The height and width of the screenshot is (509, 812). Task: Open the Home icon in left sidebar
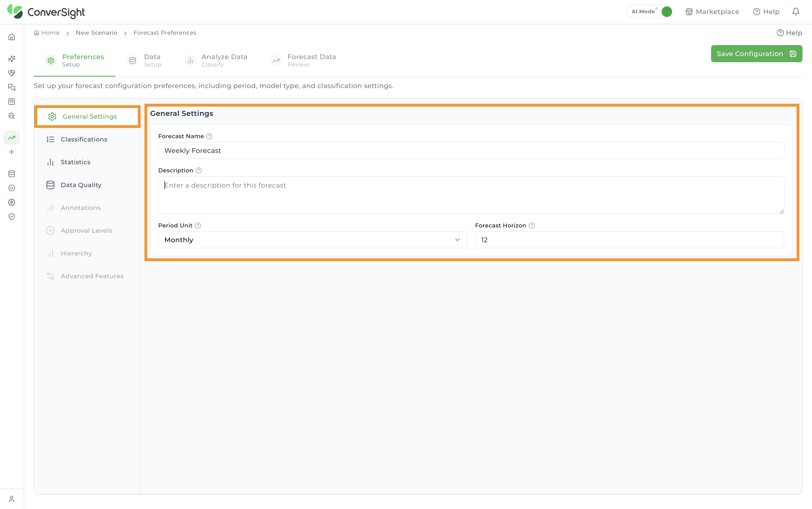point(12,37)
